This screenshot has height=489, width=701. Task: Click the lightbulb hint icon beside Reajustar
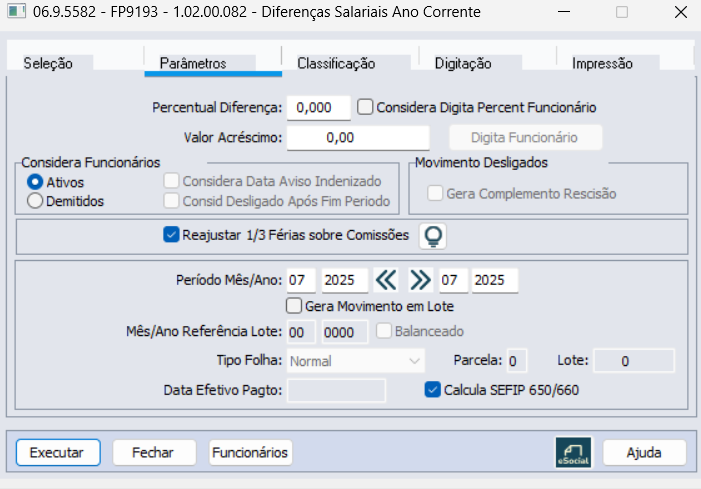[x=433, y=236]
